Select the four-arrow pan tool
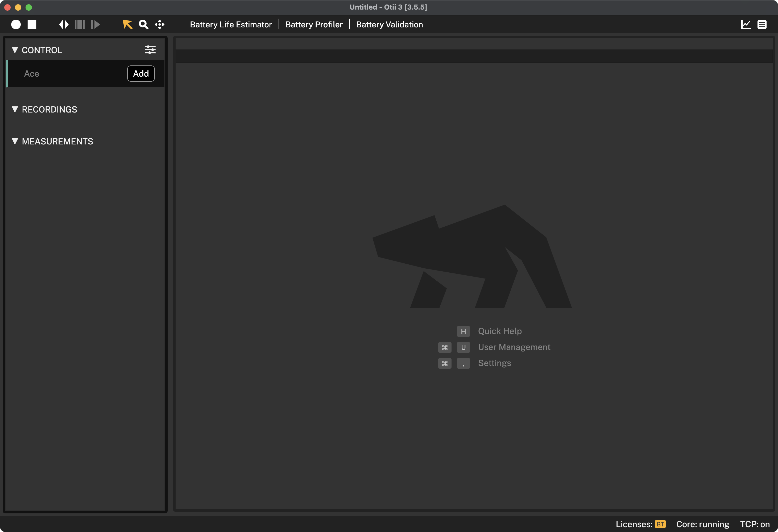The image size is (778, 532). [160, 24]
